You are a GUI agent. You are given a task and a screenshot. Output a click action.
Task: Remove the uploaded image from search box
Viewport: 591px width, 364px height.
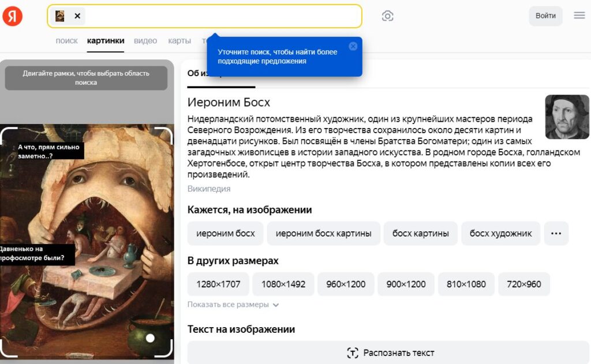coord(77,16)
